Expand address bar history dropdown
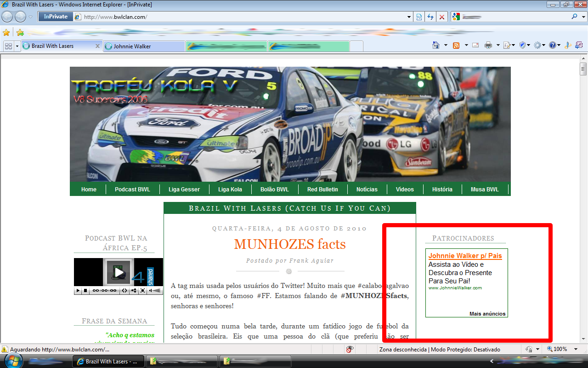Image resolution: width=588 pixels, height=368 pixels. click(409, 17)
